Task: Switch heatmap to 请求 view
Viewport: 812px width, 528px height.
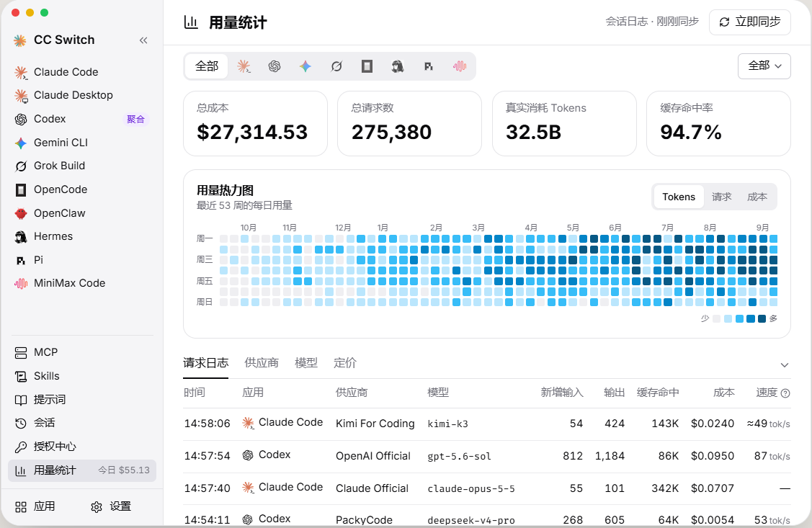Action: [x=721, y=197]
